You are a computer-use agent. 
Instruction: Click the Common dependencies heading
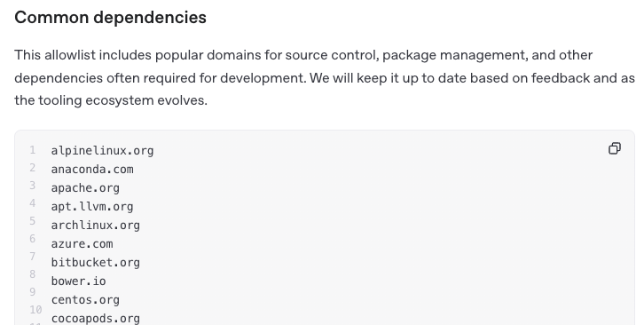(x=110, y=17)
